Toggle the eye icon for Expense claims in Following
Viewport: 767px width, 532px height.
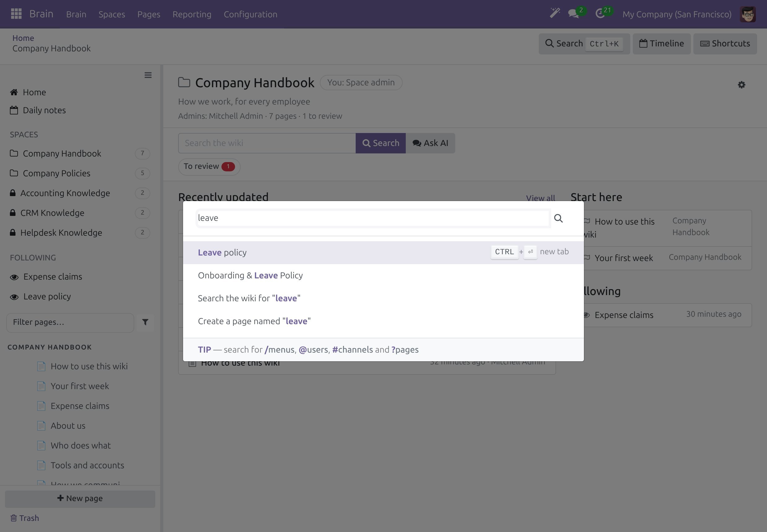pyautogui.click(x=14, y=277)
